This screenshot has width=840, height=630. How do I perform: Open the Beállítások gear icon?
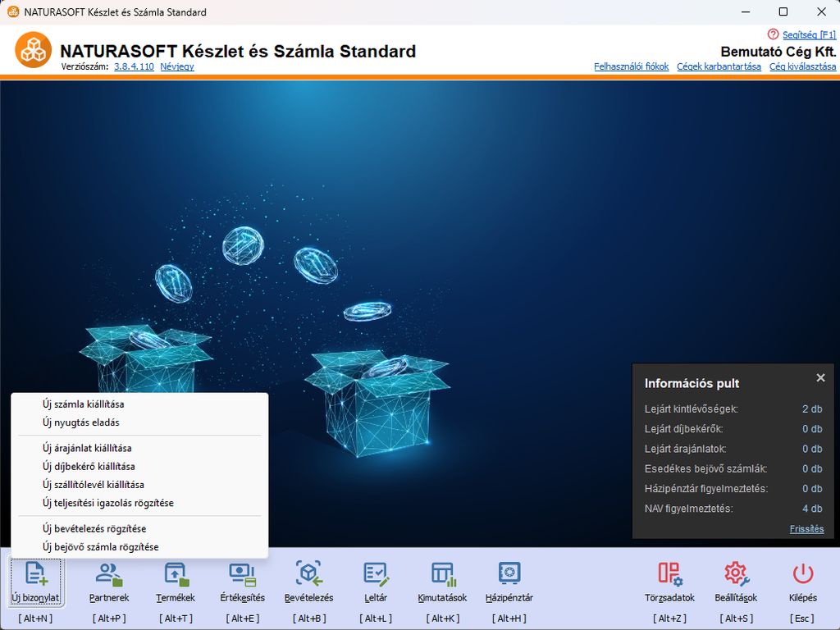pyautogui.click(x=735, y=574)
